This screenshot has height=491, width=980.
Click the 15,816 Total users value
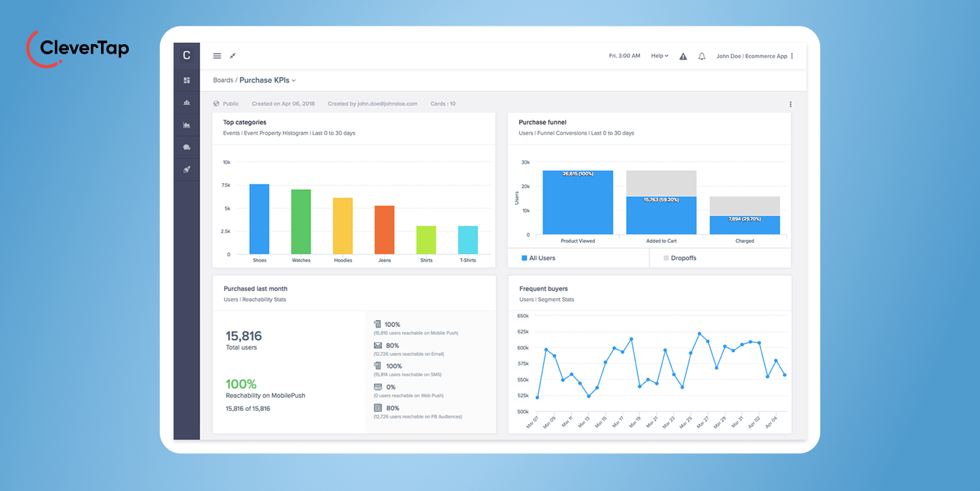coord(244,336)
